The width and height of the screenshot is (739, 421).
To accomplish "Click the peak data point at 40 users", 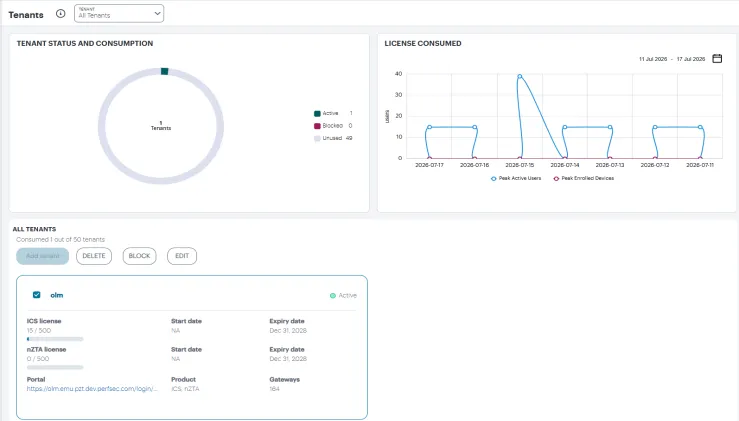I will (x=519, y=76).
